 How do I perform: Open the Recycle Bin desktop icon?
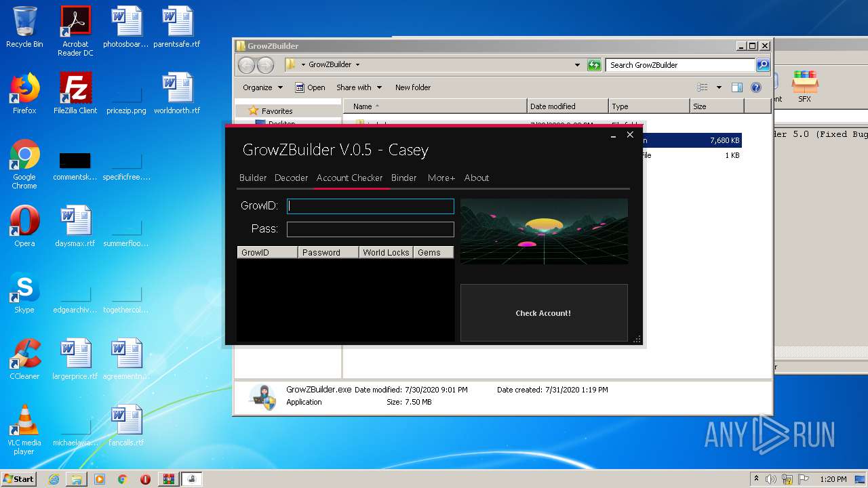(x=24, y=27)
